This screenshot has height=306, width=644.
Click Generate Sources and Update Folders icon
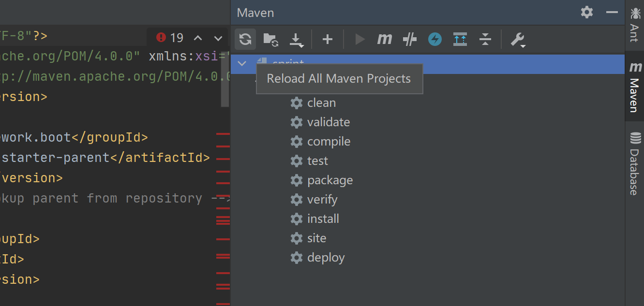point(271,39)
